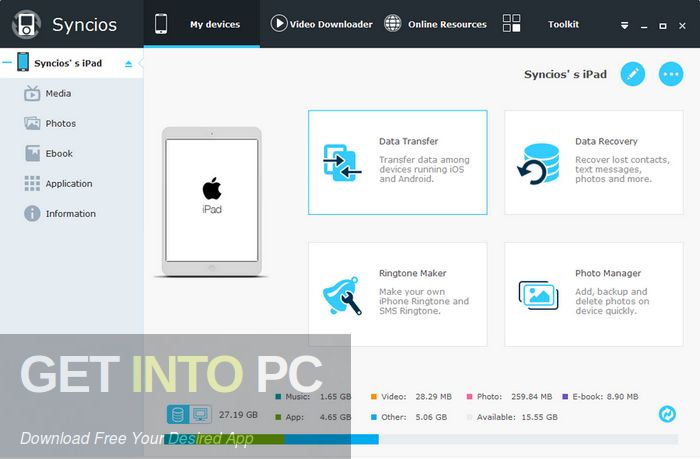700x459 pixels.
Task: Open Photos in the sidebar
Action: [x=61, y=124]
